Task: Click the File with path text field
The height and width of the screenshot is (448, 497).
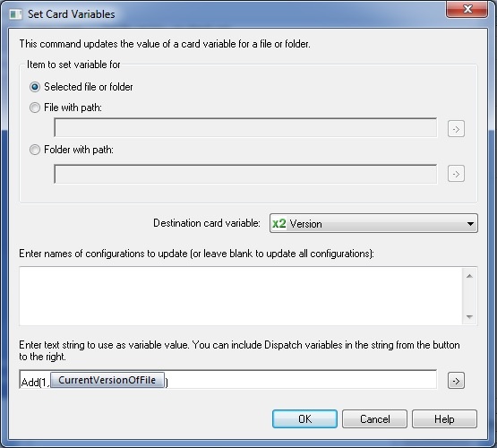Action: pos(245,128)
